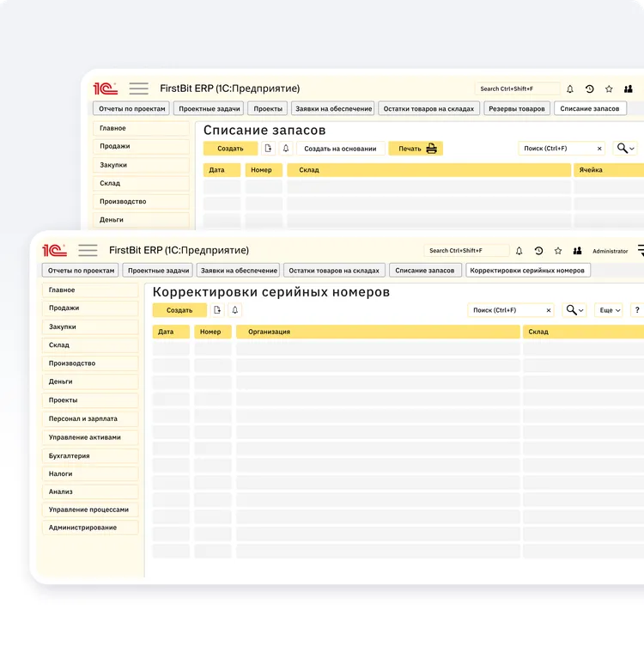
Task: Click favorites star in Списание запасов window header
Action: pyautogui.click(x=609, y=88)
